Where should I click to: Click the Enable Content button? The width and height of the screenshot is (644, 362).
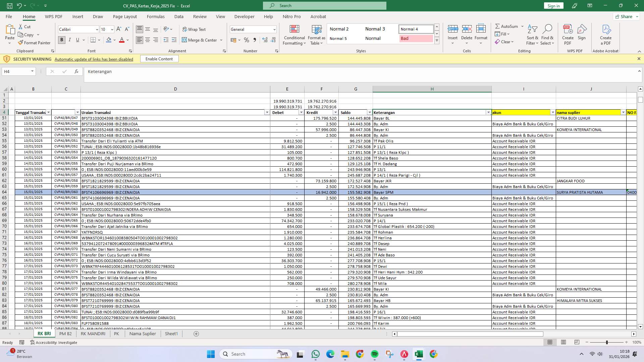(159, 59)
